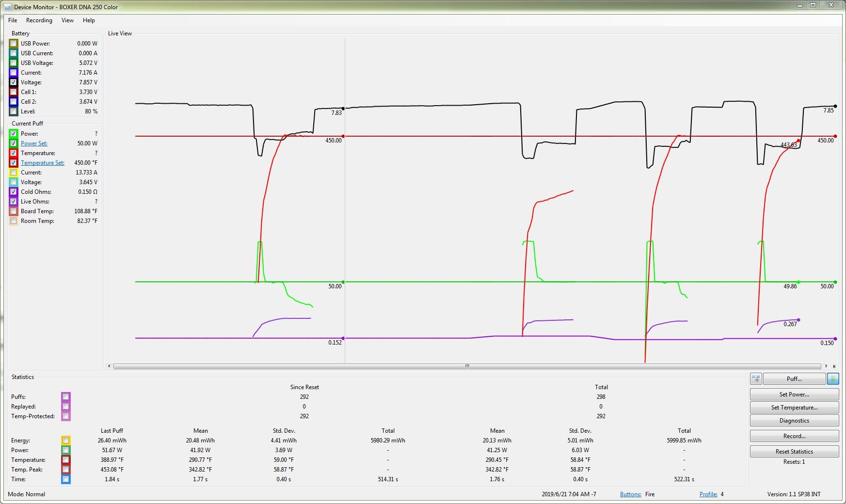Click the right scroll arrow under Live View
The image size is (846, 504).
(827, 366)
